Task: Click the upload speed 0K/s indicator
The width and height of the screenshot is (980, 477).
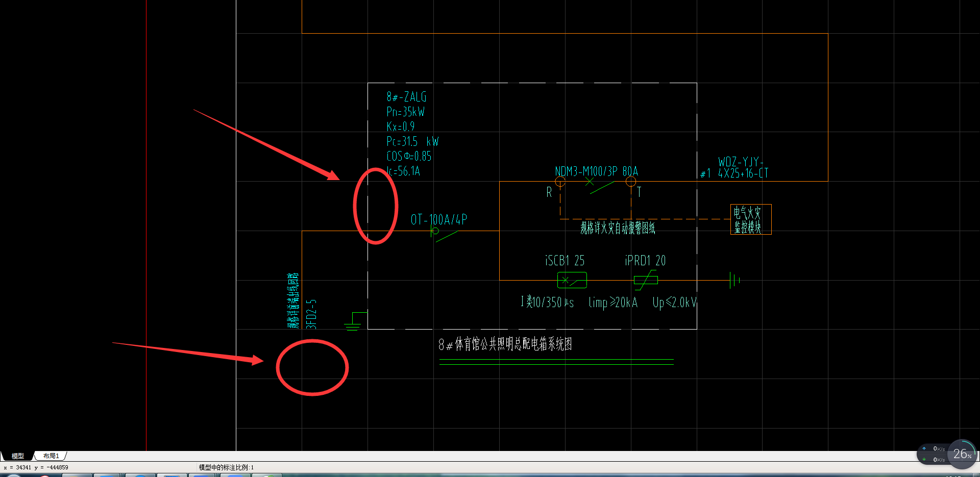Action: click(934, 449)
